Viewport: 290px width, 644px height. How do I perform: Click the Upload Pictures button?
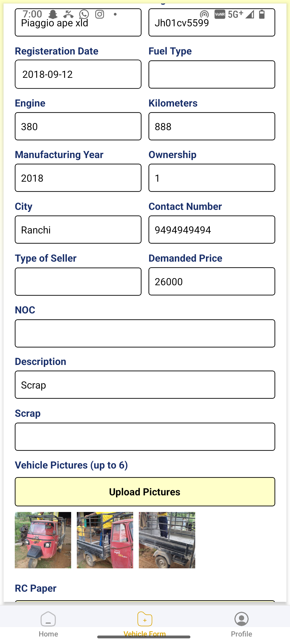coord(145,492)
